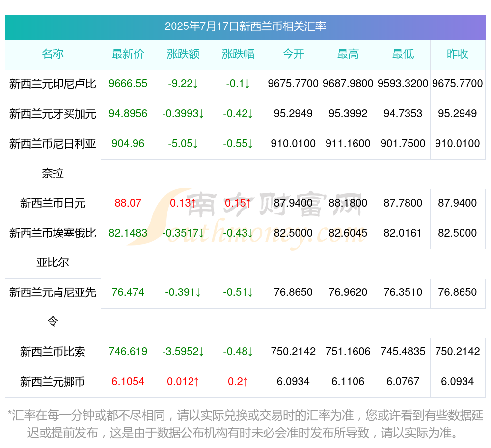Click the change value -3.5952↓
Image resolution: width=491 pixels, height=448 pixels.
[183, 352]
